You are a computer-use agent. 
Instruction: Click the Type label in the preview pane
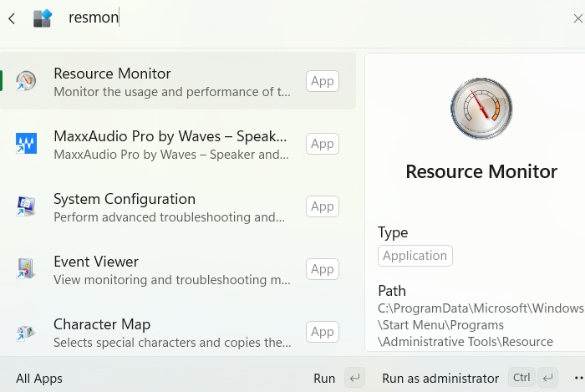pos(393,232)
